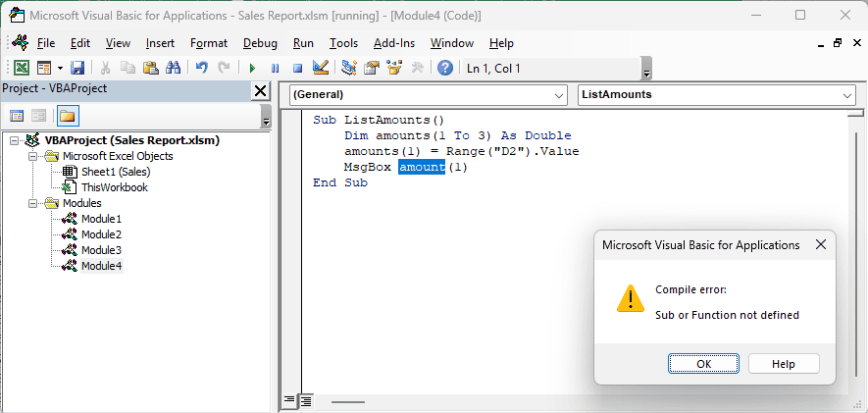Select VBAProject (Sales Report.xlsm) in tree
Image resolution: width=868 pixels, height=413 pixels.
click(132, 140)
